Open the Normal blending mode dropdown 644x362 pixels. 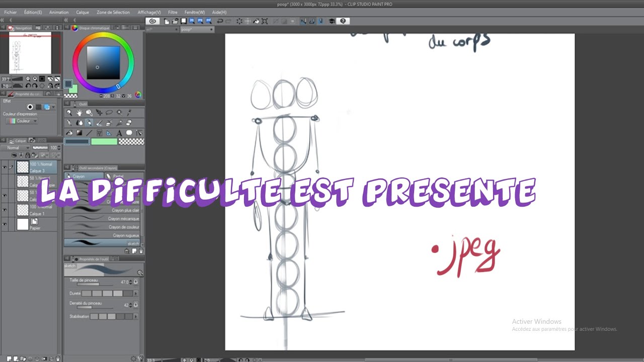point(15,148)
